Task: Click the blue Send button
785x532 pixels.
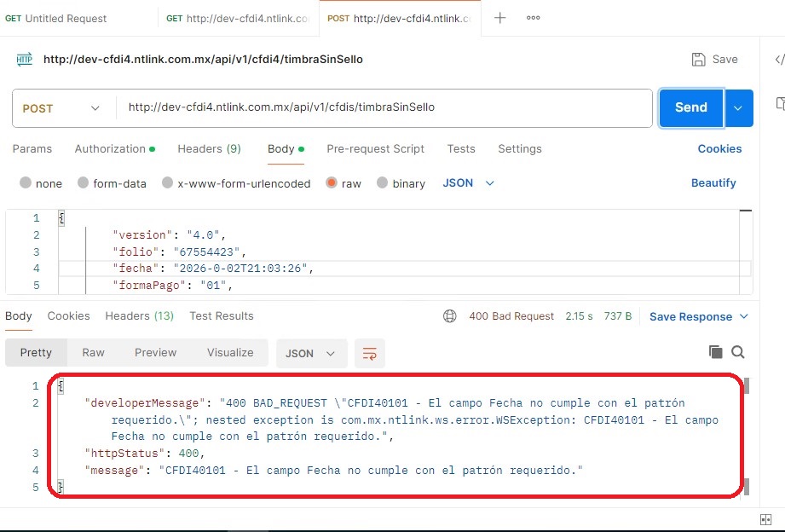Action: click(x=691, y=107)
